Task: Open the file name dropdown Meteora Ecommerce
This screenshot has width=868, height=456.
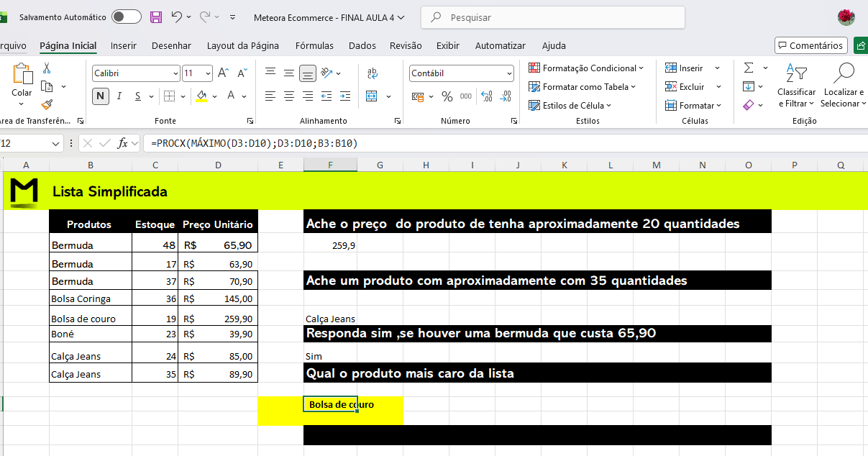Action: [329, 17]
